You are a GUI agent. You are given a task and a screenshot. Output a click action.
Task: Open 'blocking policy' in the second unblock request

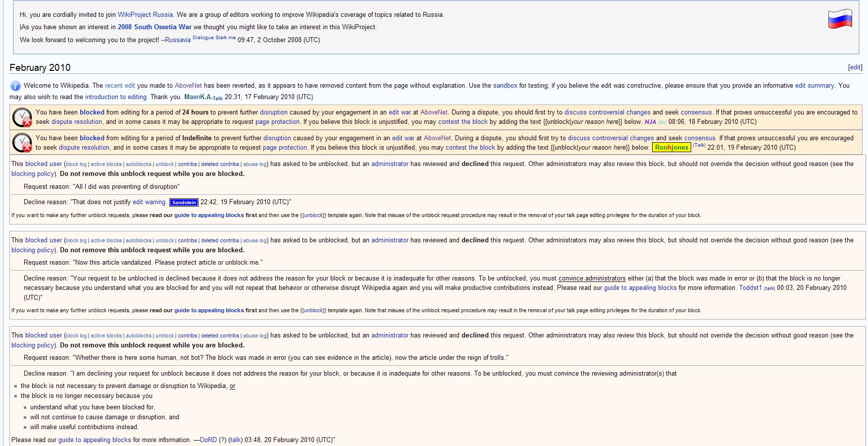33,250
